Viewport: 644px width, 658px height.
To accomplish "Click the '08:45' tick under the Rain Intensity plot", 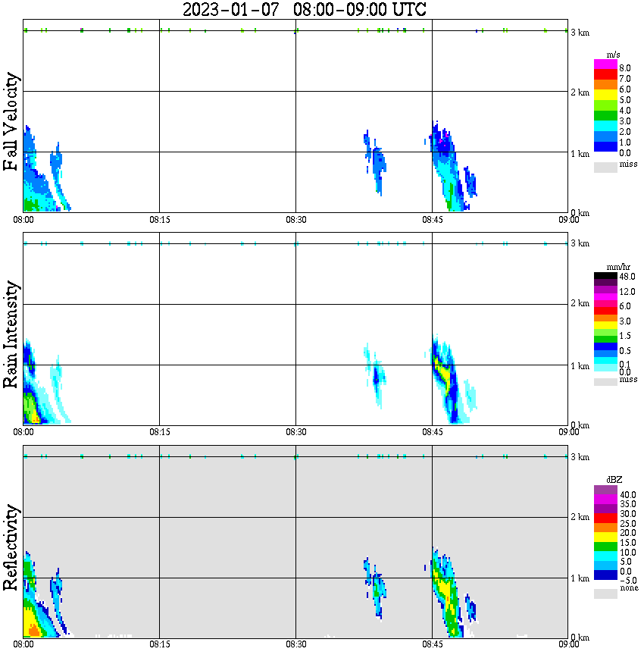I will click(x=433, y=432).
